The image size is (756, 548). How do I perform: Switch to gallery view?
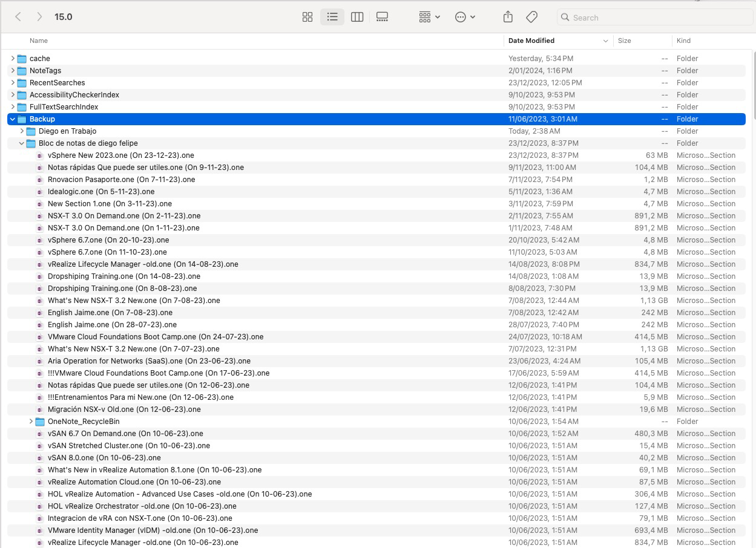point(382,17)
